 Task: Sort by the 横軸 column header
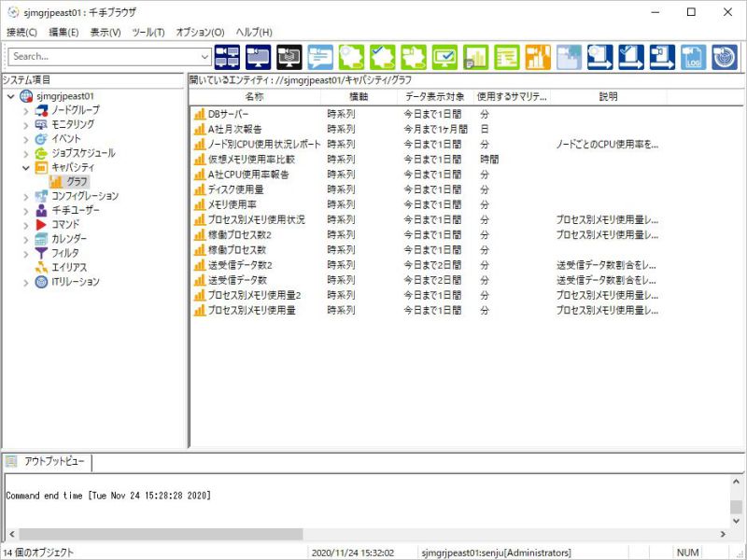click(359, 97)
